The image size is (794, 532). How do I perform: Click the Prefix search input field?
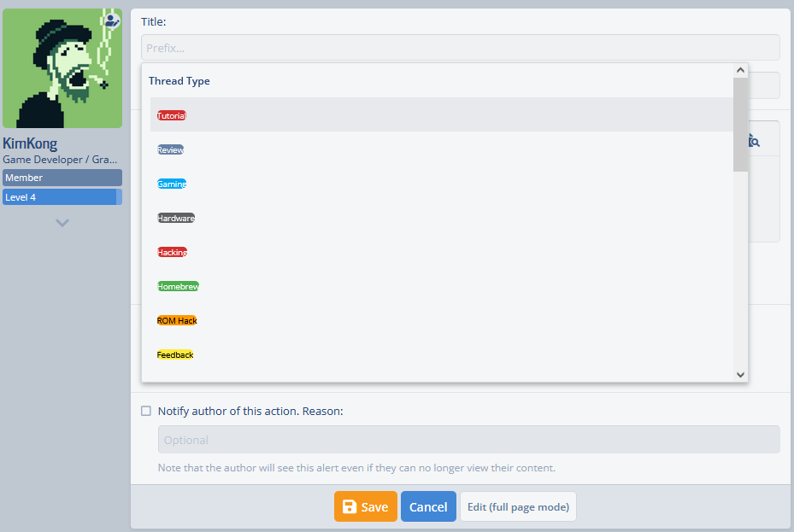tap(461, 48)
